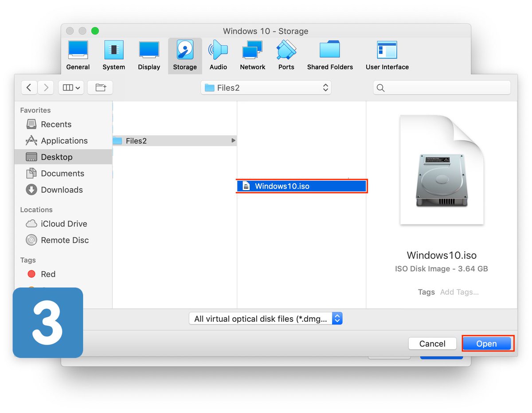This screenshot has width=532, height=413.
Task: Open iCloud Drive location
Action: pos(64,224)
